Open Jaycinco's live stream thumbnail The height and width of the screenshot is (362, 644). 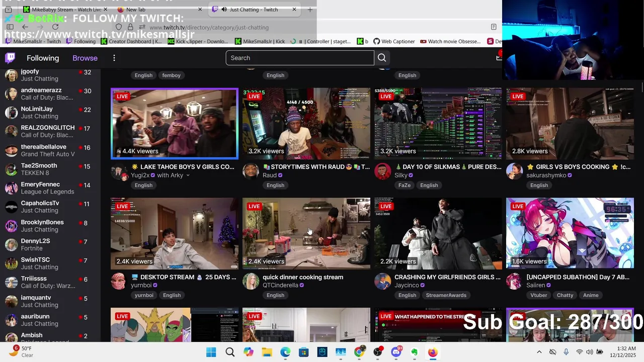tap(438, 233)
